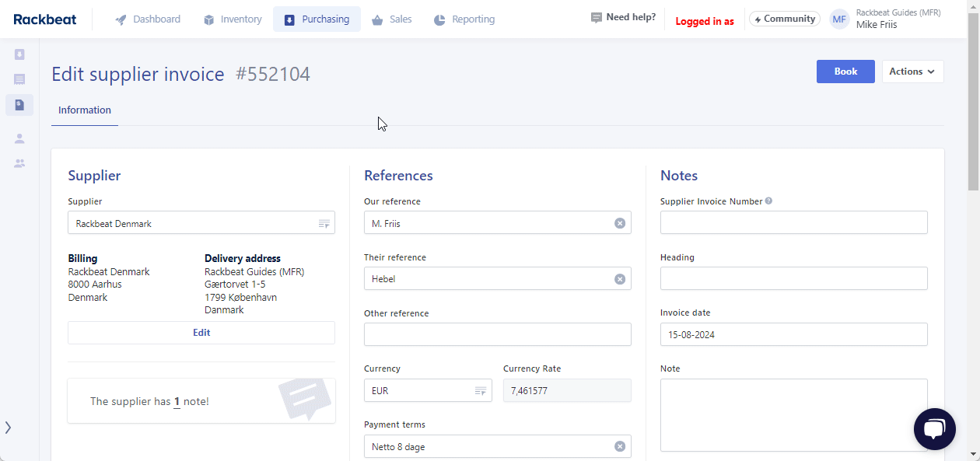Screen dimensions: 980x461
Task: Open the people group icon in sidebar
Action: pyautogui.click(x=19, y=163)
